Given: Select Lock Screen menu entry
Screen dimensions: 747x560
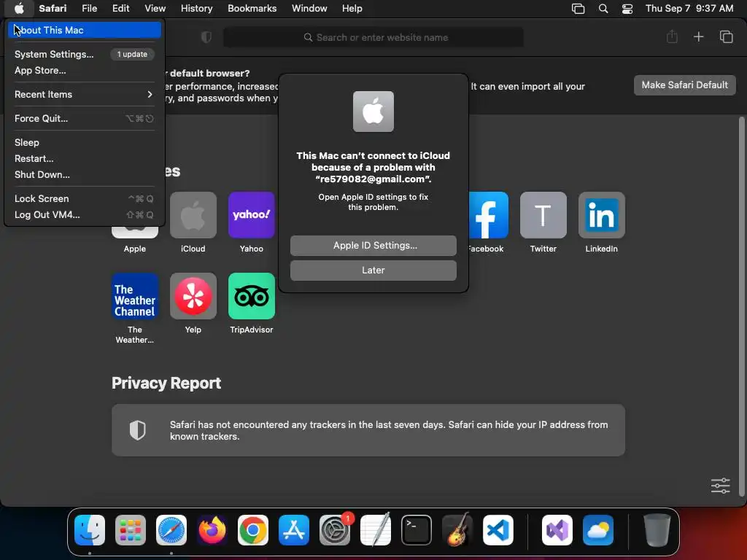Looking at the screenshot, I should click(x=85, y=198).
